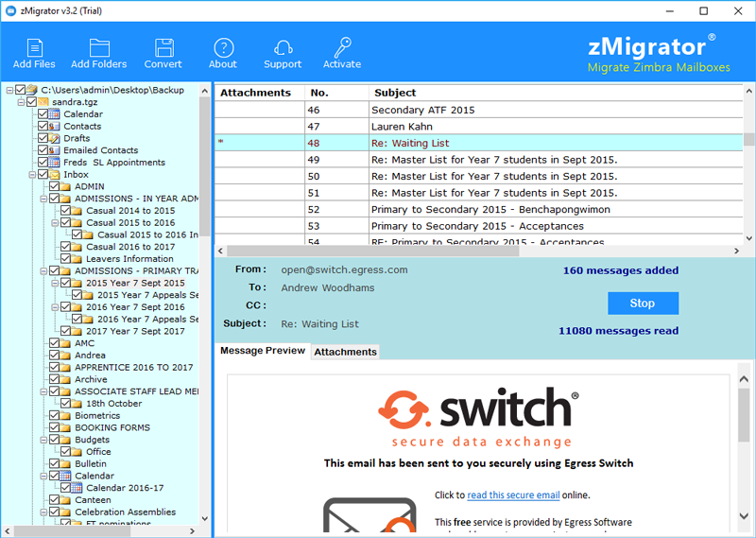Image resolution: width=756 pixels, height=538 pixels.
Task: Click the Andrea folder icon
Action: click(x=65, y=356)
